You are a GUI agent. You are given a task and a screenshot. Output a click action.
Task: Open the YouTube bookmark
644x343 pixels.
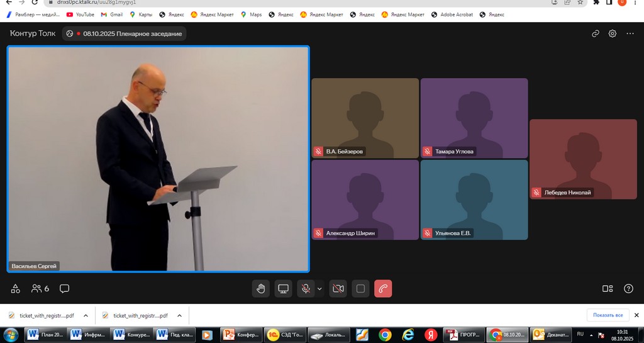pyautogui.click(x=80, y=14)
